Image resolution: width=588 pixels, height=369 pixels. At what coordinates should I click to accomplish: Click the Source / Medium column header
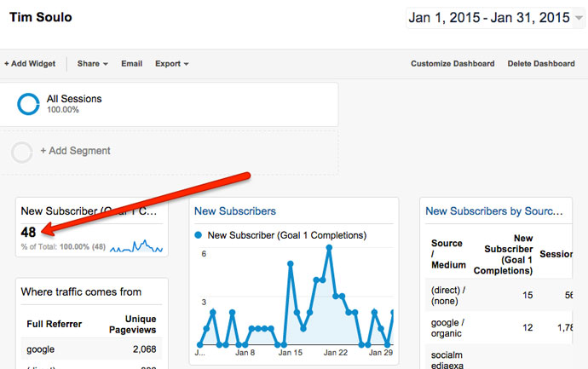coord(447,253)
